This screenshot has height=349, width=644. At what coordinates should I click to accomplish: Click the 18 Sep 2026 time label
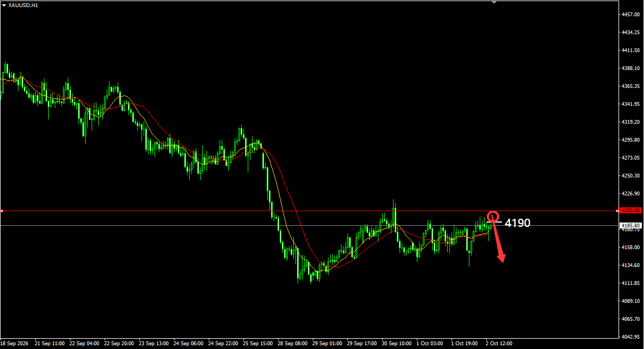pos(15,344)
